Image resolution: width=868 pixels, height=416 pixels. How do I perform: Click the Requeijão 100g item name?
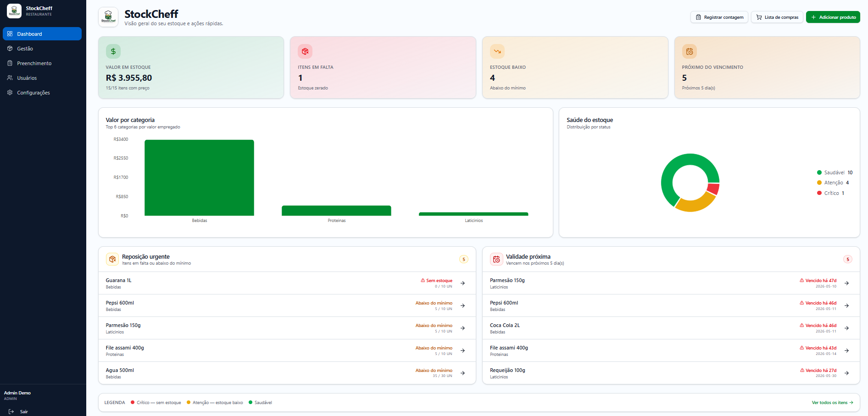coord(508,370)
